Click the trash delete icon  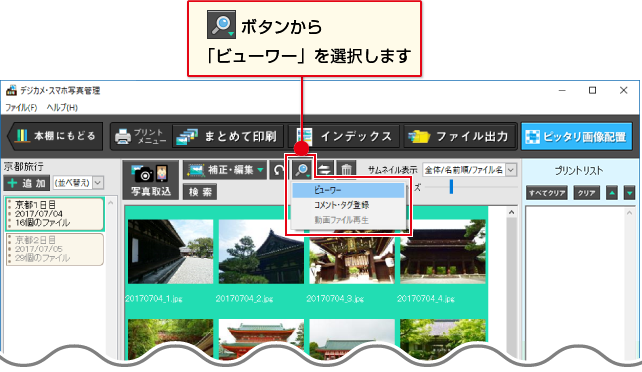point(346,169)
